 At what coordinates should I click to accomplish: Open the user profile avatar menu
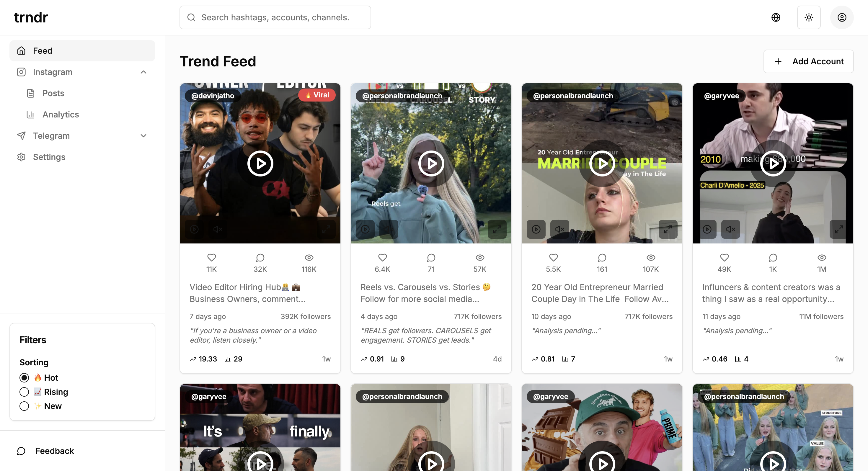click(842, 17)
